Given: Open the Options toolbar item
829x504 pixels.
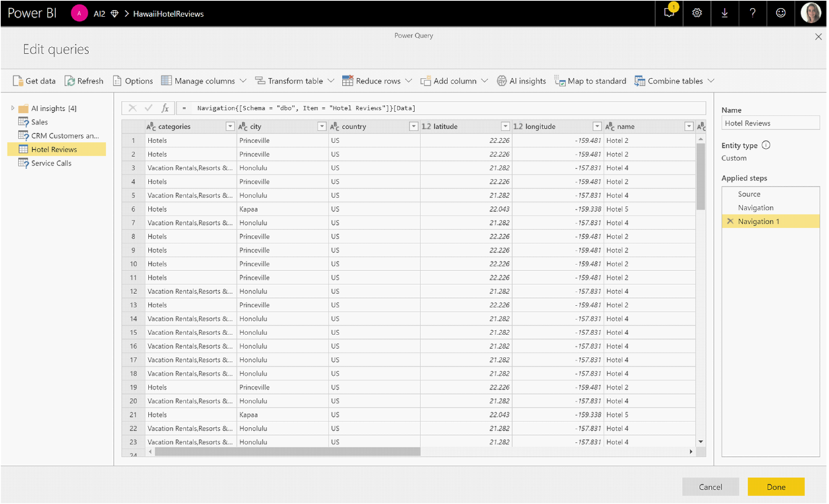Looking at the screenshot, I should click(x=133, y=81).
